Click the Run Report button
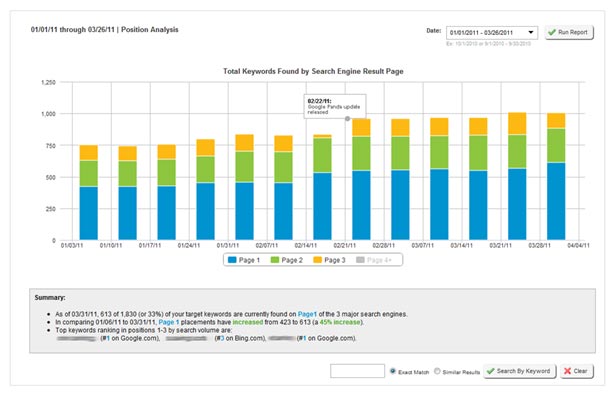 pyautogui.click(x=569, y=32)
